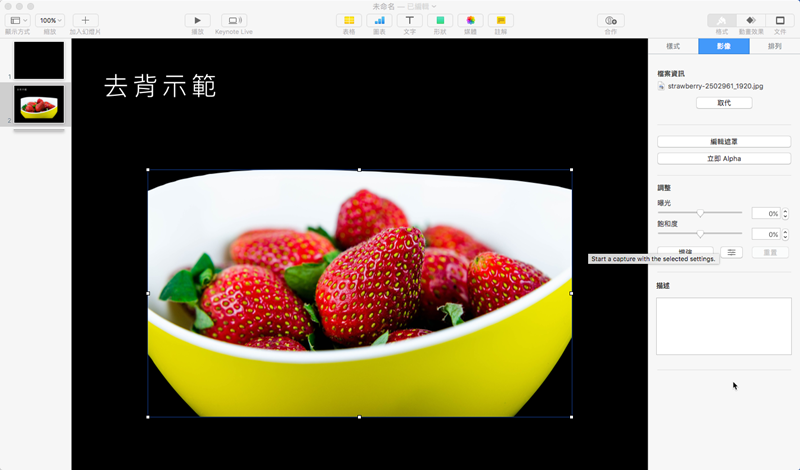
Task: Insert a chart with the 圖表 icon
Action: click(x=379, y=20)
